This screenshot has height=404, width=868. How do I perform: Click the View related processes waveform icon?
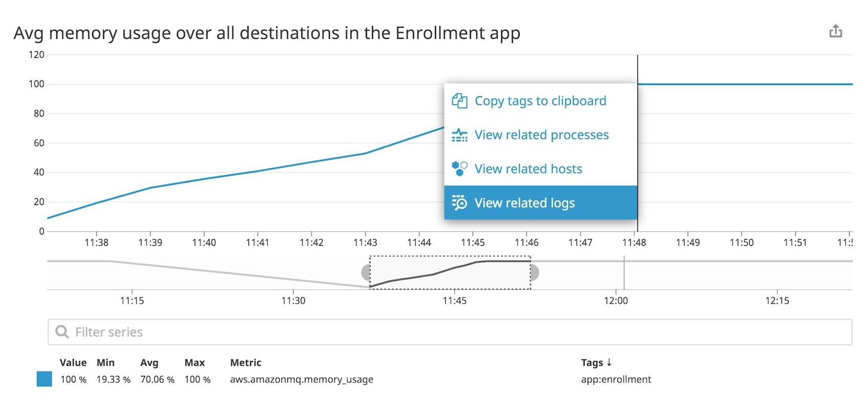click(460, 135)
